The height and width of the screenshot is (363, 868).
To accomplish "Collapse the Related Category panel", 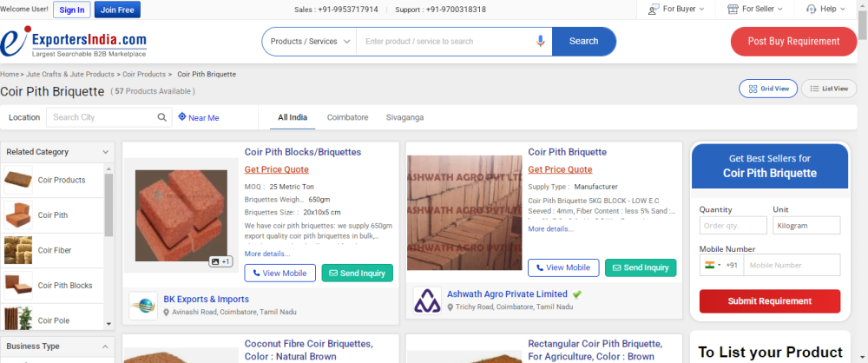I will tap(105, 152).
